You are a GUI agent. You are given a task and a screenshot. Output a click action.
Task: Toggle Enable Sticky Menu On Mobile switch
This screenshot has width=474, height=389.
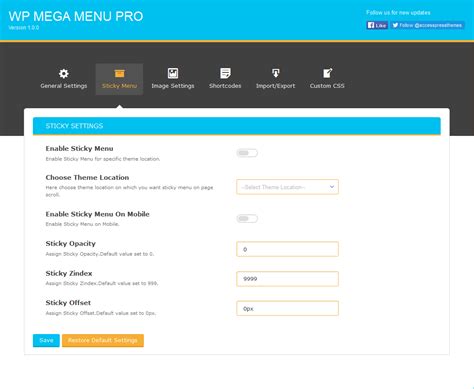[x=247, y=219]
